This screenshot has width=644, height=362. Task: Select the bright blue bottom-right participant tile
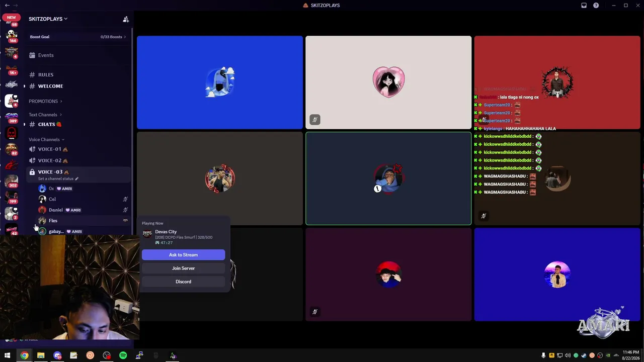point(557,275)
